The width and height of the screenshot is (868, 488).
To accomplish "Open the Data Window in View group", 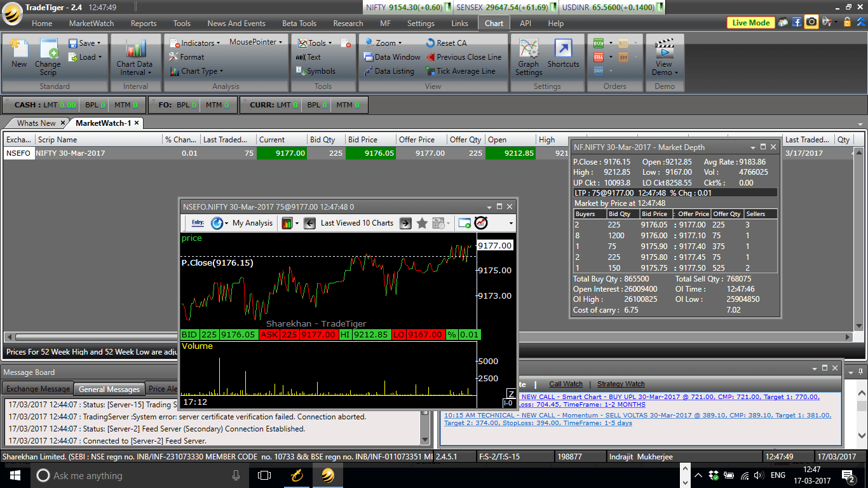I will (x=392, y=57).
